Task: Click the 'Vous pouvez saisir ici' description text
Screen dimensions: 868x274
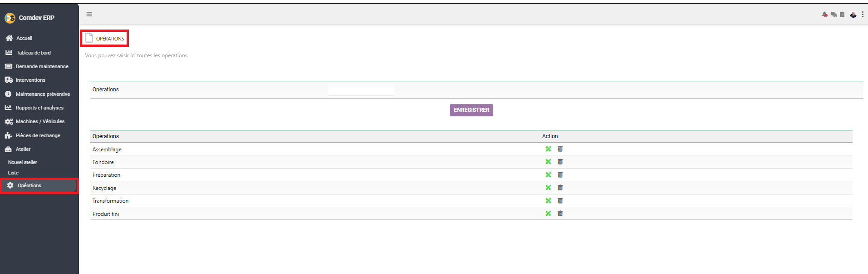Action: pos(137,55)
